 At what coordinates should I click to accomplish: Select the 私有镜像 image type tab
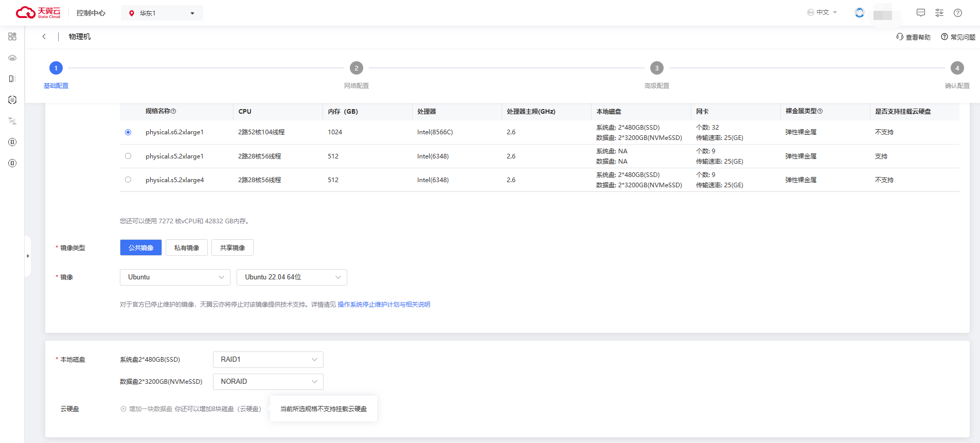[x=187, y=247]
